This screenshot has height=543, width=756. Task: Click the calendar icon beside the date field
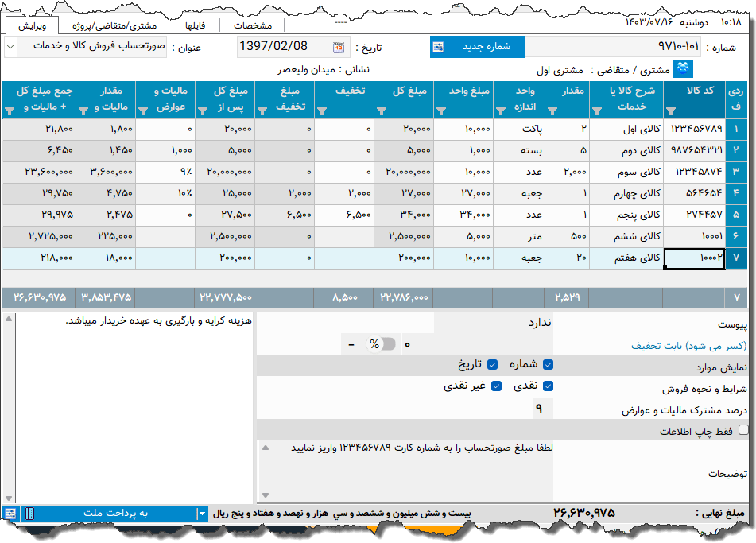339,47
